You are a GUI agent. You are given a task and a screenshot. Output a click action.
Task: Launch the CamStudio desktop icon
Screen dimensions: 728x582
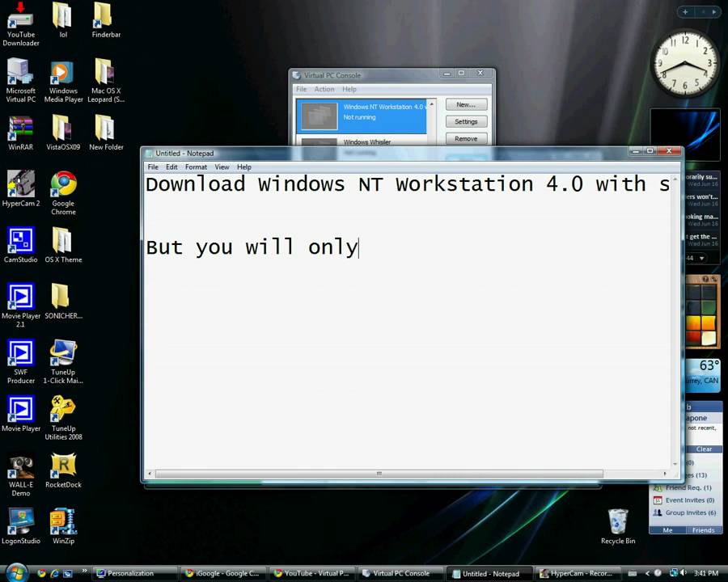[20, 246]
